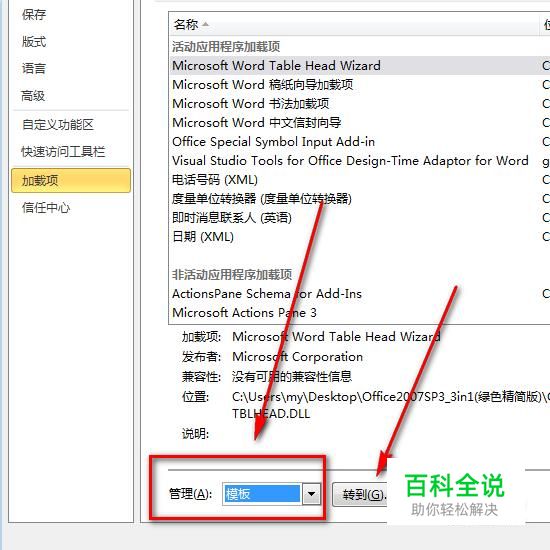Image resolution: width=550 pixels, height=550 pixels.
Task: Select the 电话号码 (XML) add-in row
Action: (x=360, y=180)
